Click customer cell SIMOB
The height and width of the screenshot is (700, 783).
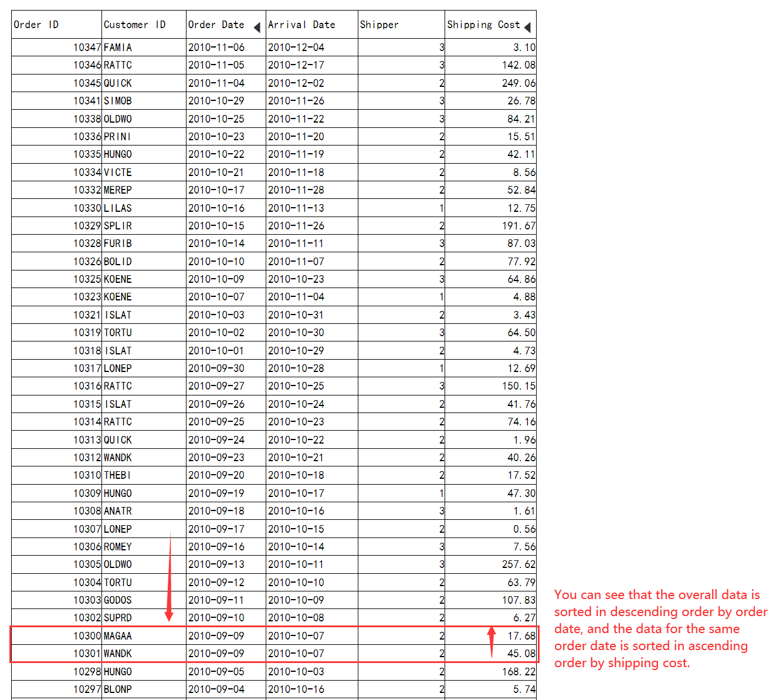[144, 101]
